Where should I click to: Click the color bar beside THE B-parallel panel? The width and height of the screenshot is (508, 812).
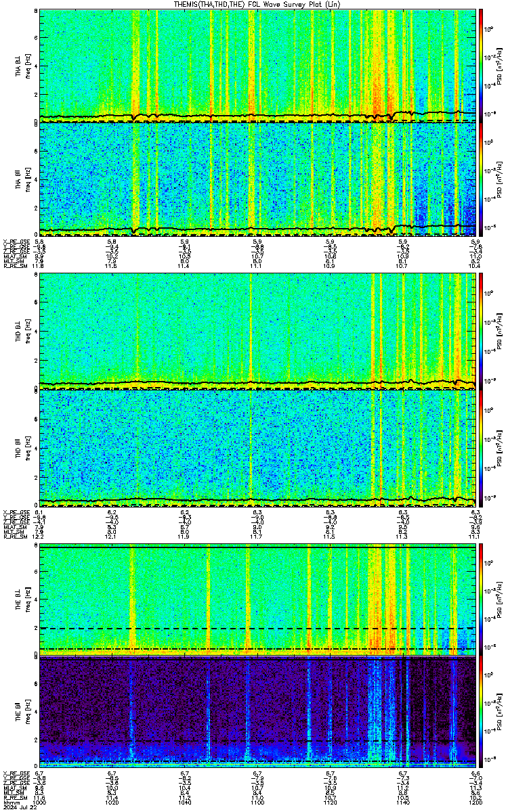tap(481, 713)
